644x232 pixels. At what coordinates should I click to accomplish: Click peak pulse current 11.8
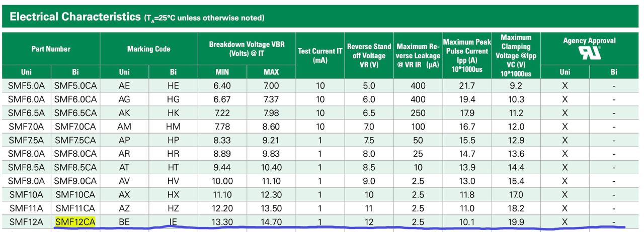(466, 194)
